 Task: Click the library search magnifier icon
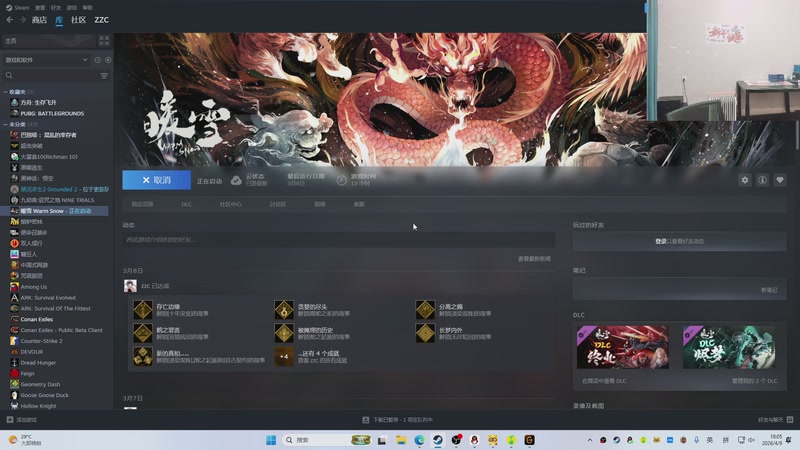click(9, 76)
